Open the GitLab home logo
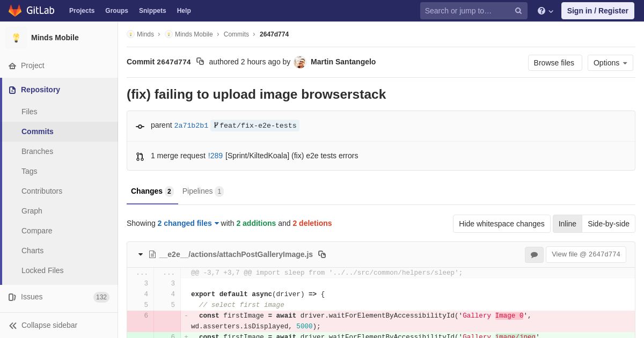Screen dimensions: 644x338 (30, 11)
